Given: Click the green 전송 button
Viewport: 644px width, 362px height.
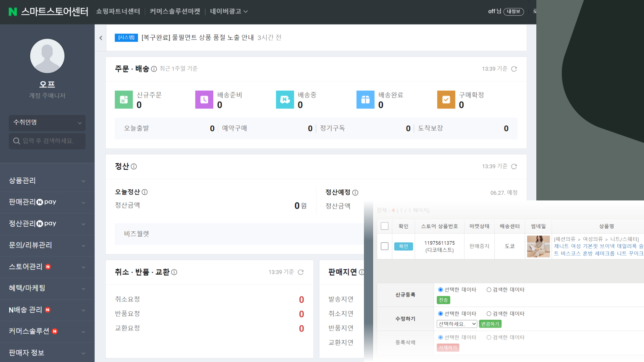Looking at the screenshot, I should pyautogui.click(x=443, y=300).
